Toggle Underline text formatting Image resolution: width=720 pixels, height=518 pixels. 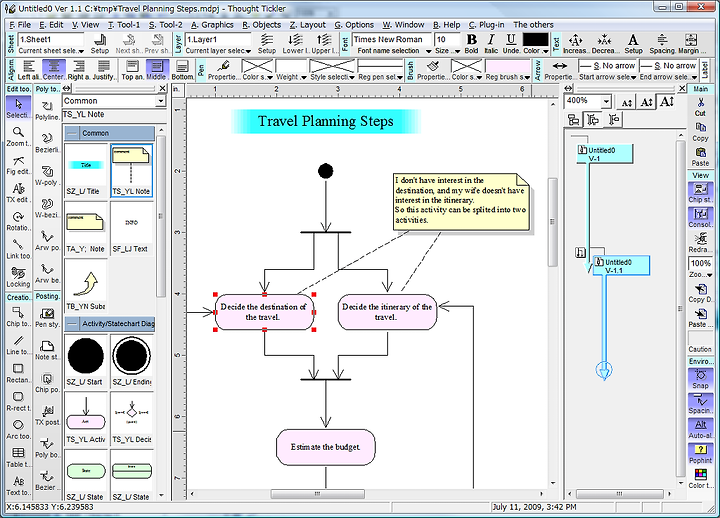[511, 44]
